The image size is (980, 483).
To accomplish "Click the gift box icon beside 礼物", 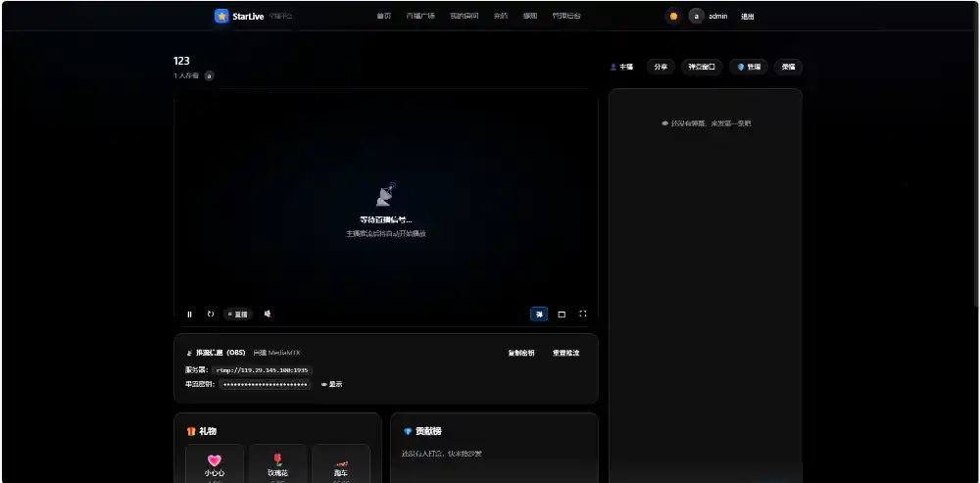I will [x=191, y=431].
